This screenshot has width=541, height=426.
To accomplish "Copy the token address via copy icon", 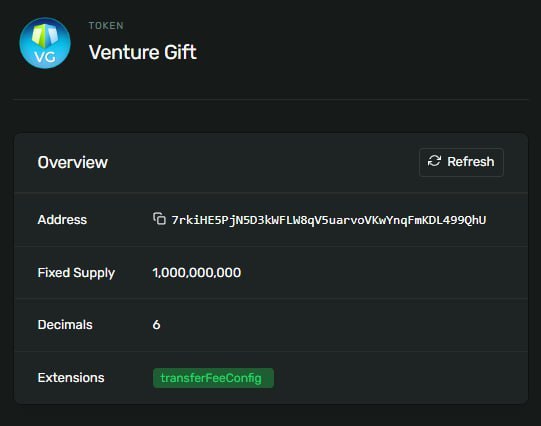I will [x=159, y=219].
